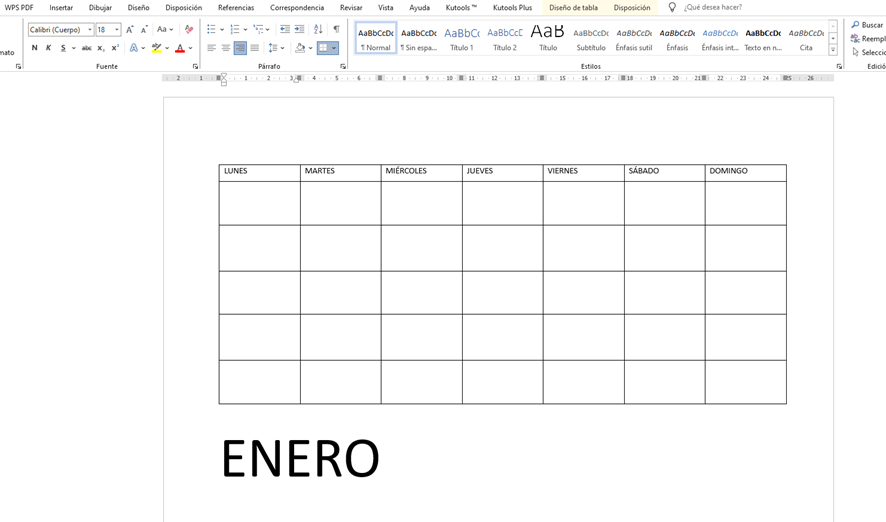Click the DOMINGO header cell
This screenshot has width=886, height=522.
746,172
